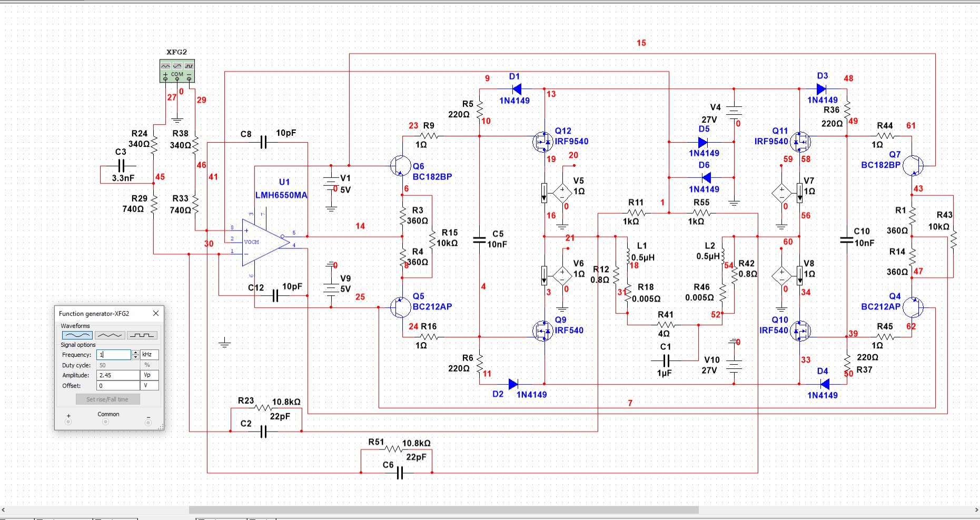Click the isolated ground symbol left of C12
The width and height of the screenshot is (980, 520).
(225, 343)
